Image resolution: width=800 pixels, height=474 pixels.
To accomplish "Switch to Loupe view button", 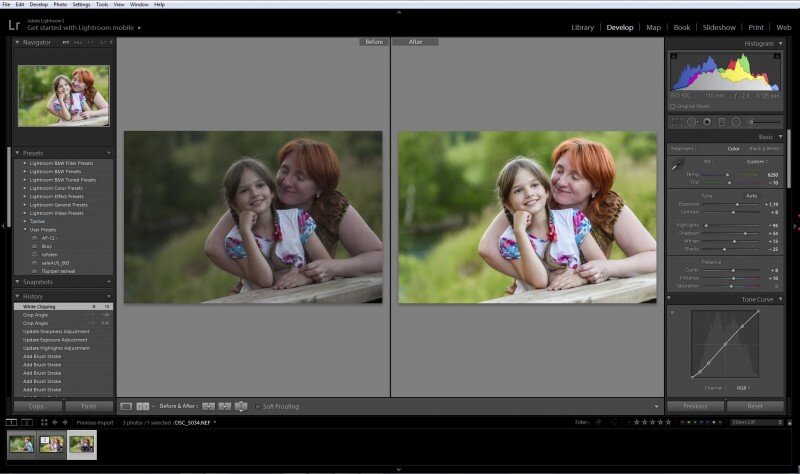I will coord(126,407).
